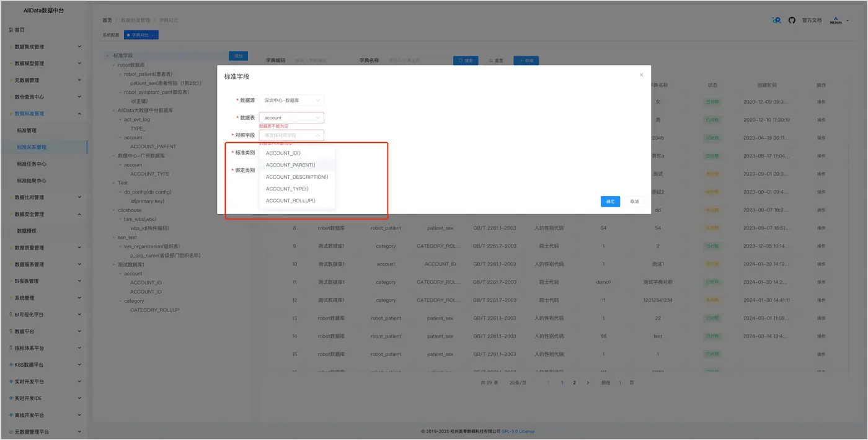Click 操作 in the 2020-12-10 11:30:19 row
Screen dimensions: 868x440
821,120
